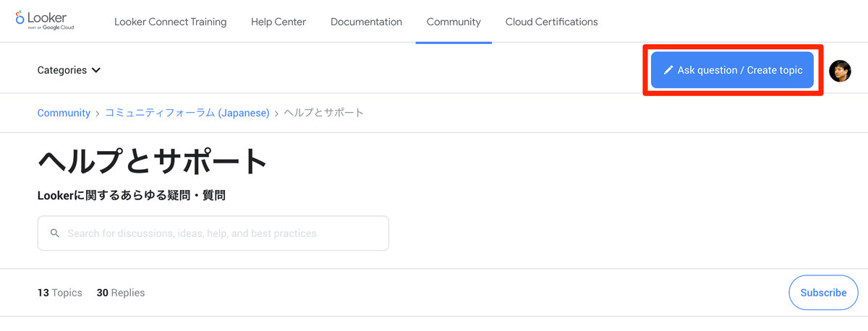Click the ヘルプとサポート page heading
The image size is (868, 331).
[x=153, y=161]
